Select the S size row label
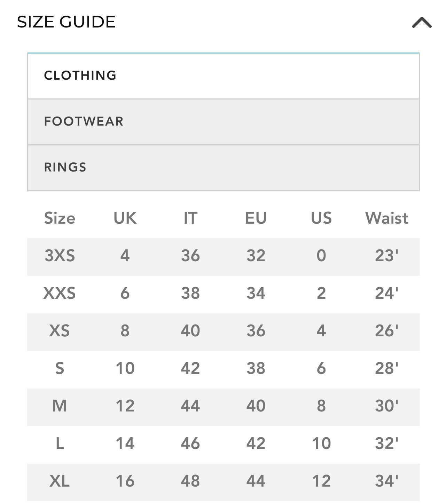The height and width of the screenshot is (504, 447). point(60,369)
